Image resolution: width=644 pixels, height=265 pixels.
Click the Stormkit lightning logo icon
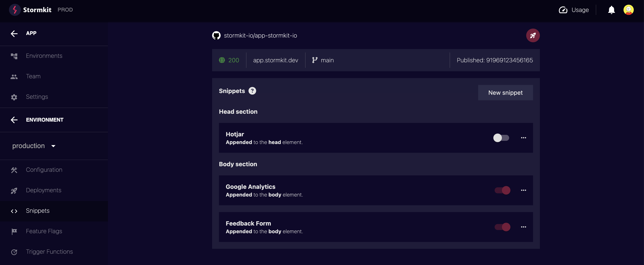pos(15,10)
